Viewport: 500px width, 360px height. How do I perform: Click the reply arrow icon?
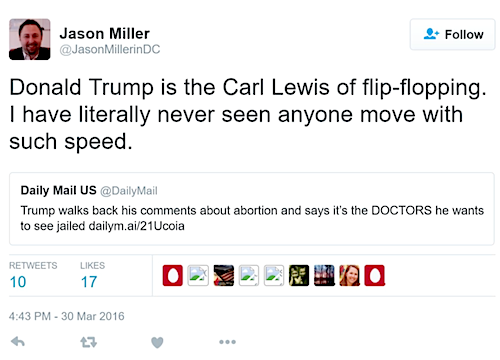18,342
